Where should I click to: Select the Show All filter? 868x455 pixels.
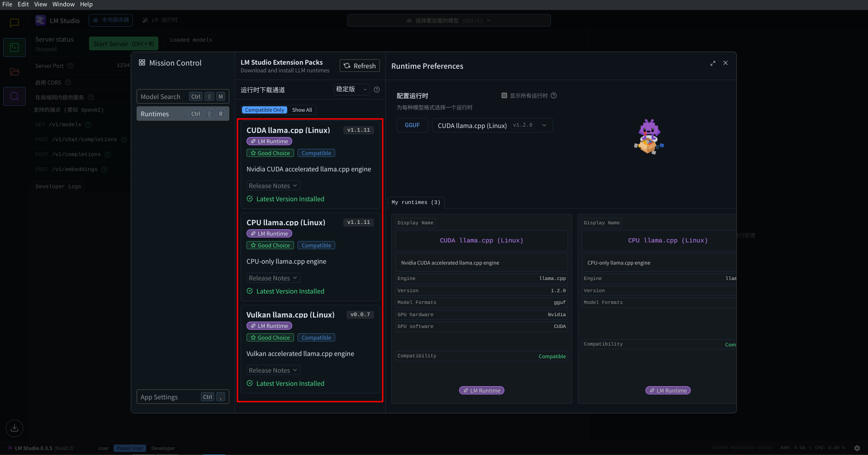(x=302, y=110)
